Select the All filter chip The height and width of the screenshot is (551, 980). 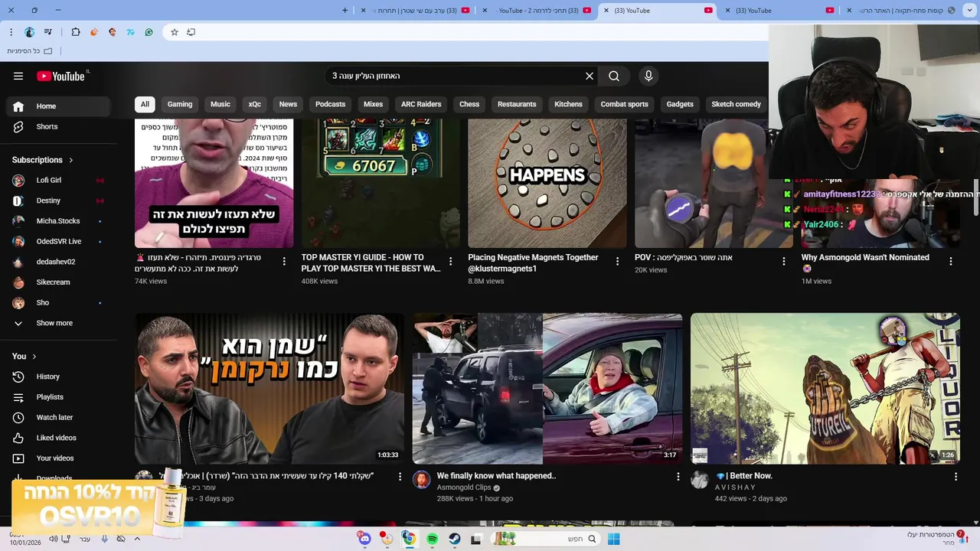(x=145, y=104)
